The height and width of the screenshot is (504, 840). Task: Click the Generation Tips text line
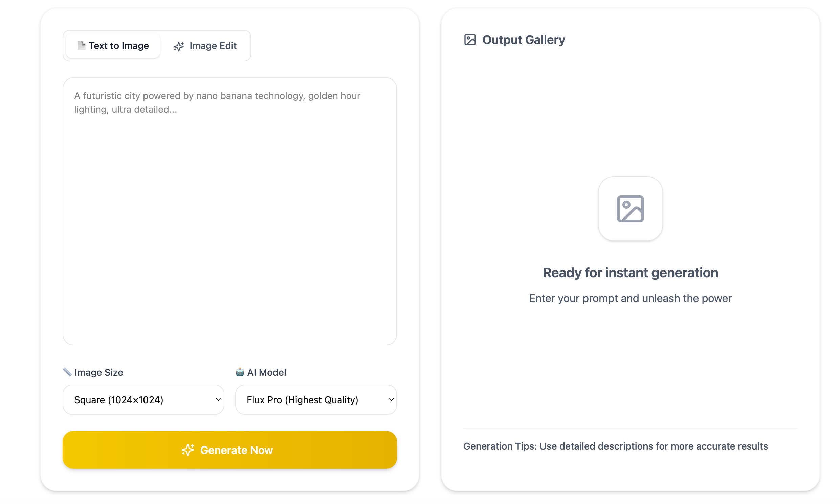tap(615, 446)
